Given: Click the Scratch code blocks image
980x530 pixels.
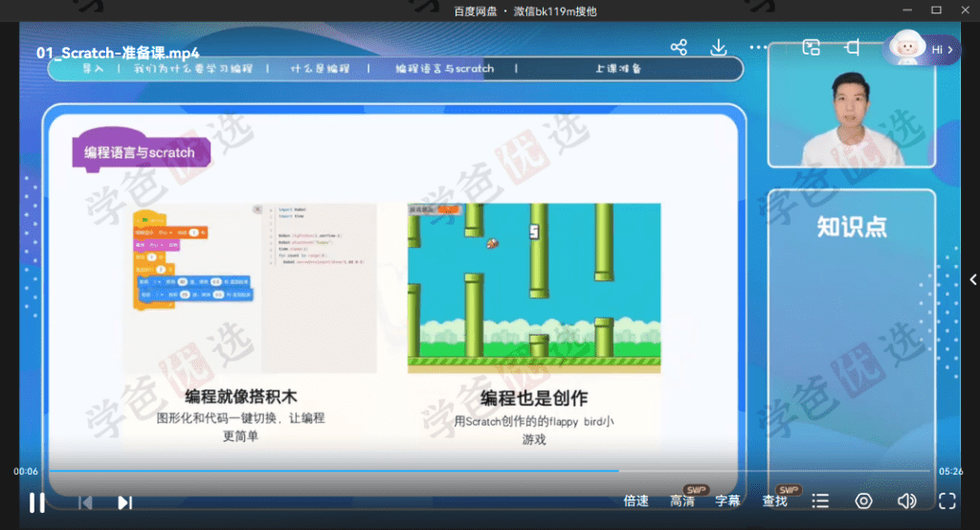Looking at the screenshot, I should (x=250, y=288).
